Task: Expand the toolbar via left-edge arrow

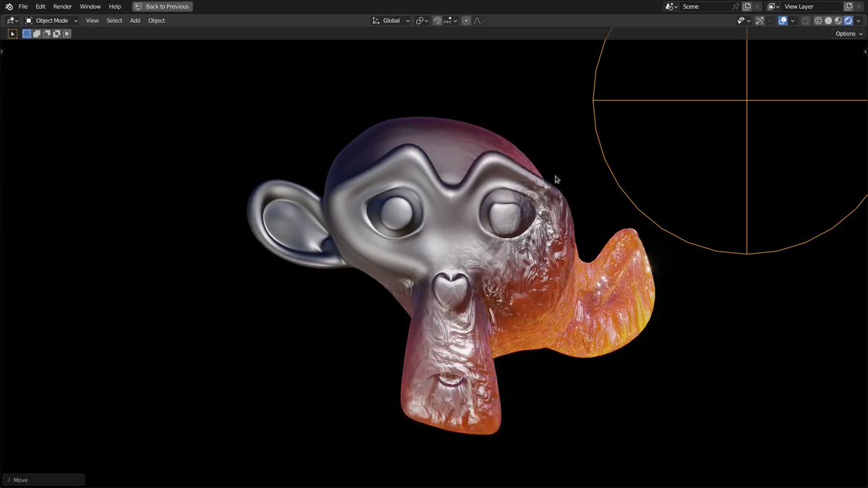Action: (x=2, y=51)
